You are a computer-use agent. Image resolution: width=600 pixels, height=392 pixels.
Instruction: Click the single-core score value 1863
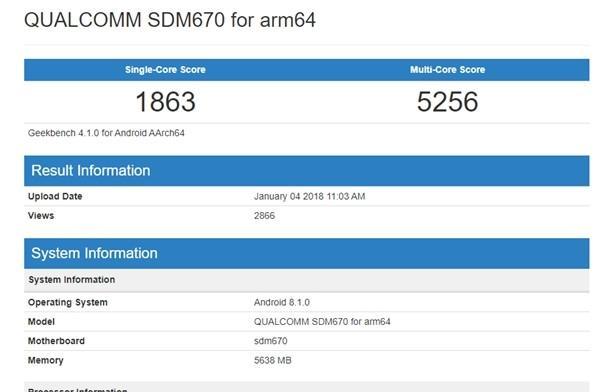point(165,102)
